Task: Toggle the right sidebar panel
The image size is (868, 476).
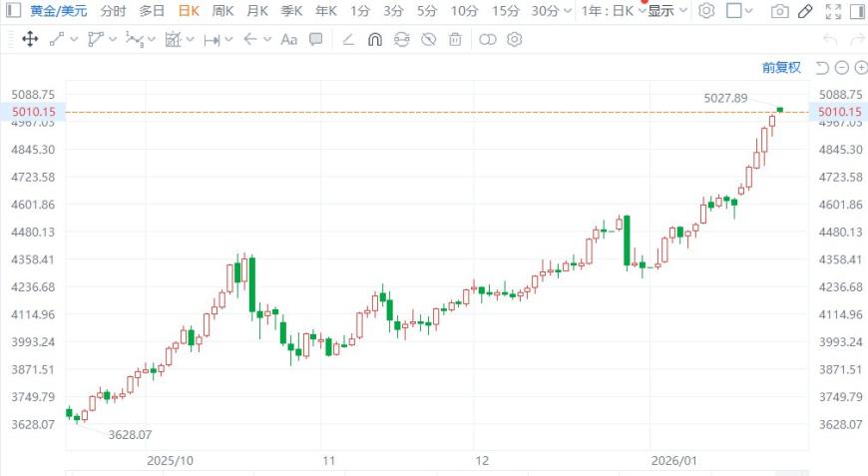Action: pos(855,11)
